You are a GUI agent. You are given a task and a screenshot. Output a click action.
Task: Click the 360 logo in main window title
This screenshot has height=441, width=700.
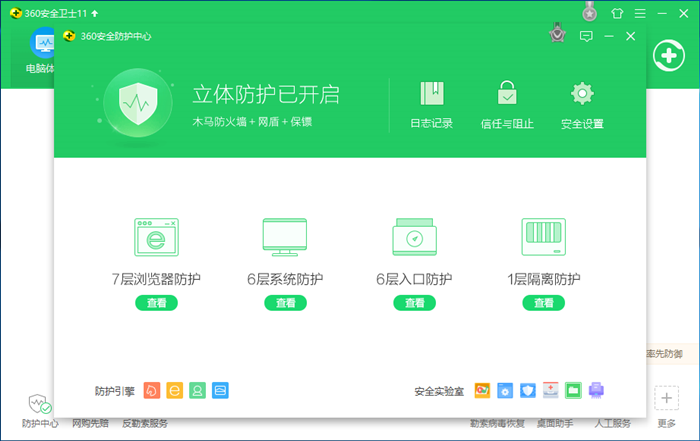click(16, 13)
